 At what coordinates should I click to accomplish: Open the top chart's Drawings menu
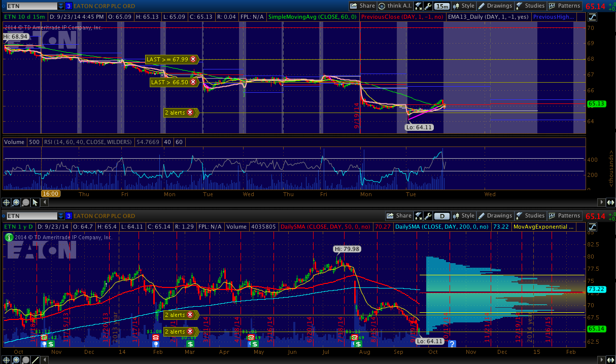pyautogui.click(x=495, y=6)
